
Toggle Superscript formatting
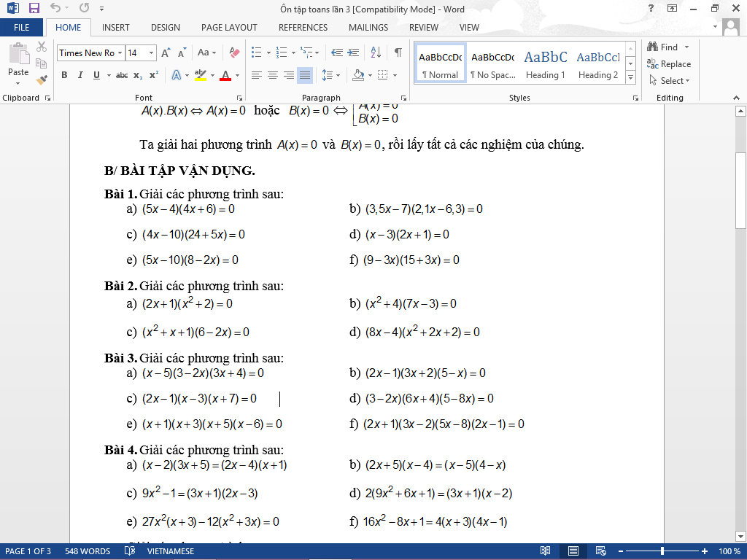coord(153,75)
